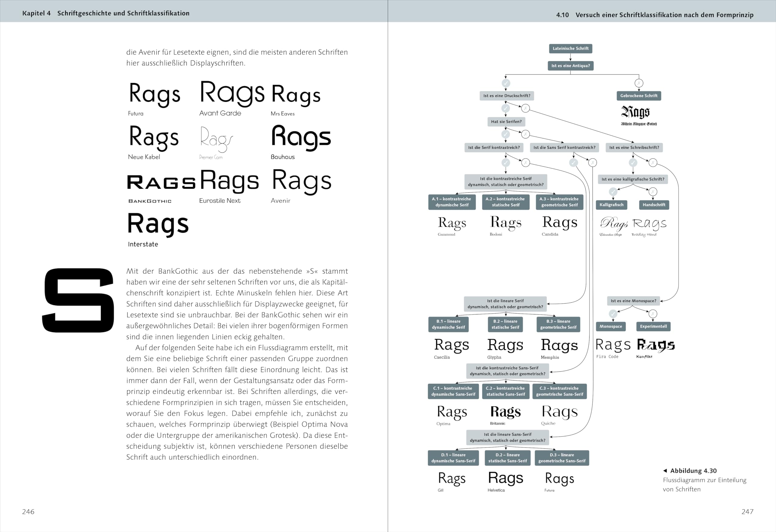
Task: Click Ist die Serif kontrastreich? box
Action: click(x=494, y=148)
